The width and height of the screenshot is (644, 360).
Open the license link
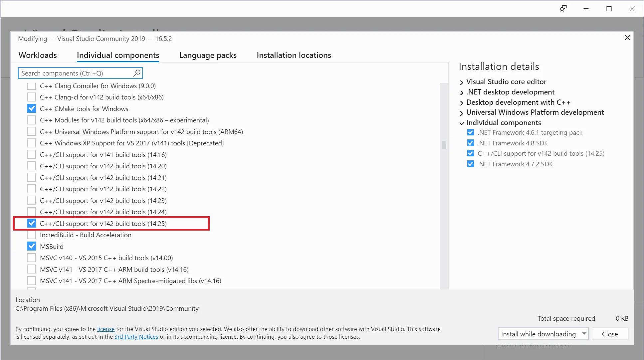(106, 329)
